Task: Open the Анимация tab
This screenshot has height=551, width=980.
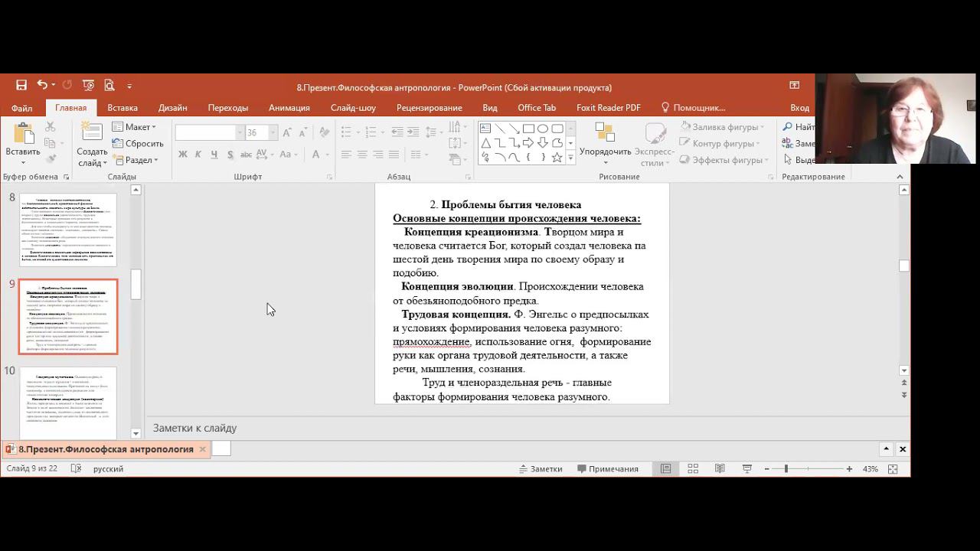Action: [x=289, y=108]
